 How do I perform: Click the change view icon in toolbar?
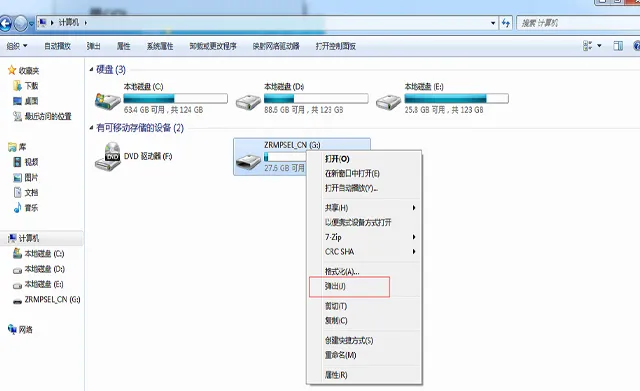pyautogui.click(x=587, y=46)
